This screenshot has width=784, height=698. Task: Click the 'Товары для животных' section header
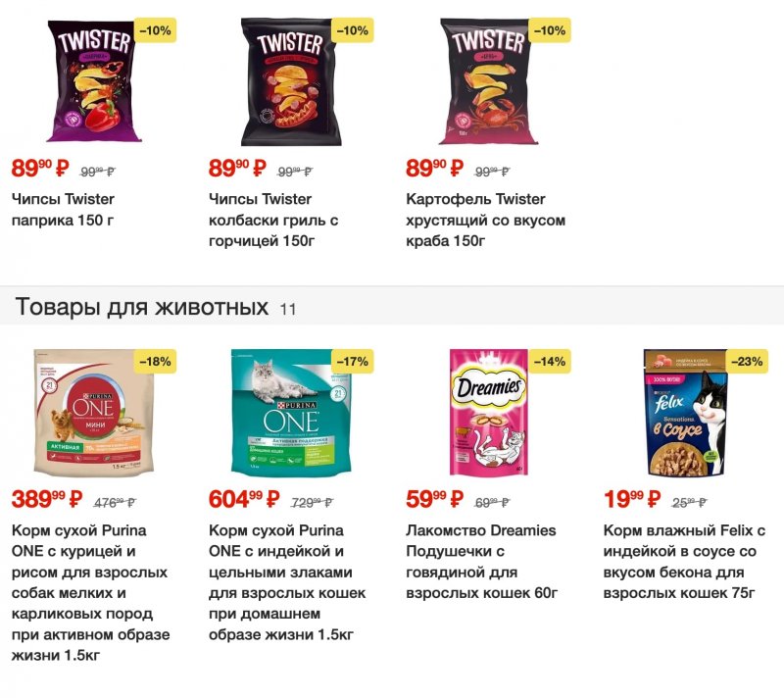click(x=142, y=307)
